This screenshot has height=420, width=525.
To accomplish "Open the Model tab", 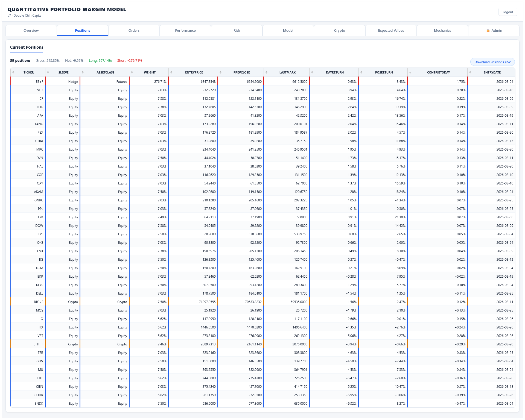I will click(x=288, y=31).
